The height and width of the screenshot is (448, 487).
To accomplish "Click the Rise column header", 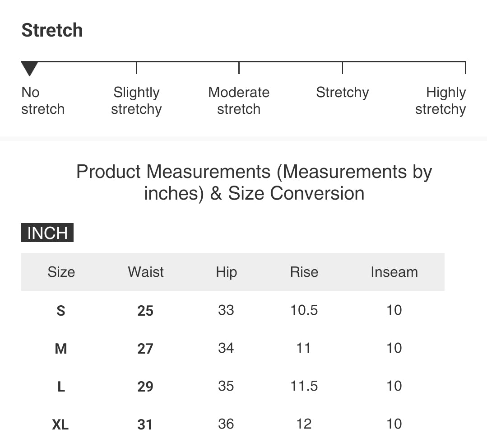I will 304,272.
